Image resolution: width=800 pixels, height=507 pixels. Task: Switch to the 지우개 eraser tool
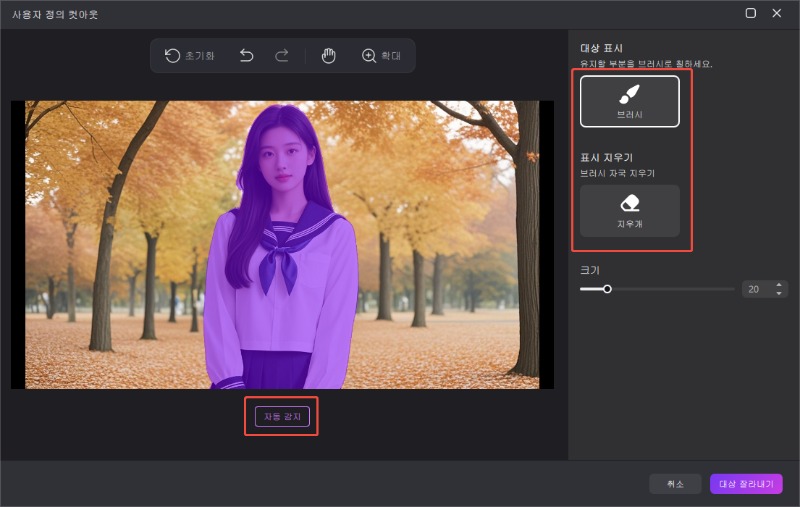[x=630, y=210]
